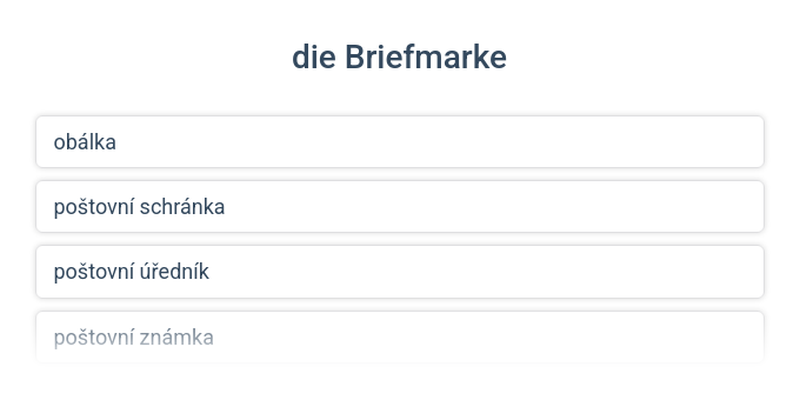Answer with the single-word option 'obálka'
This screenshot has width=800, height=400.
coord(400,142)
